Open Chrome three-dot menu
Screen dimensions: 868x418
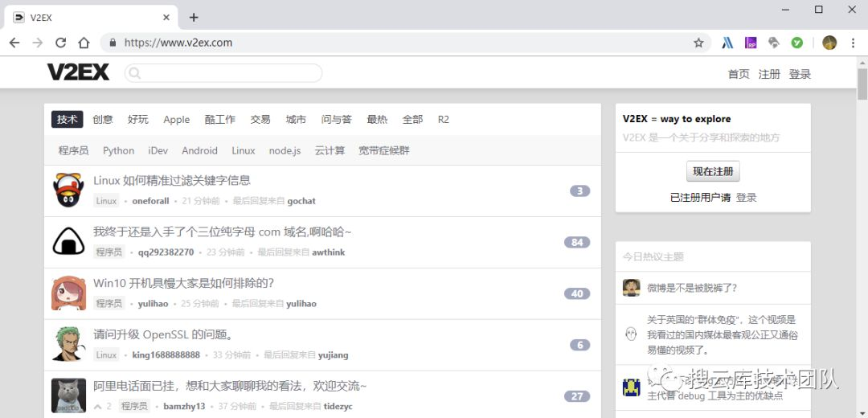click(x=853, y=43)
